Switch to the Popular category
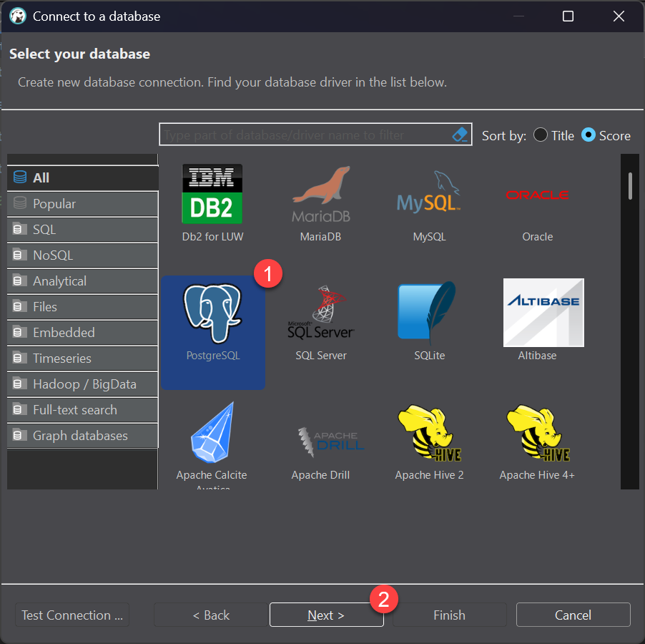The height and width of the screenshot is (644, 645). click(x=82, y=203)
